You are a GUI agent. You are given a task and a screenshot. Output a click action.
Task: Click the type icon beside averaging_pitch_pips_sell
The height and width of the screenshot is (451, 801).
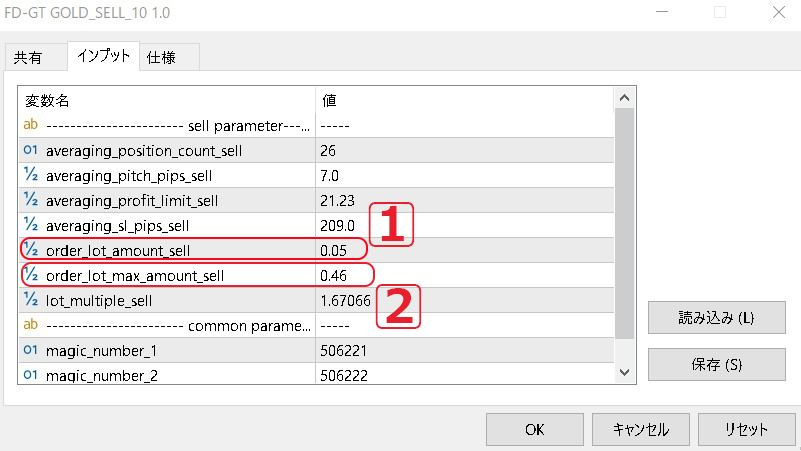click(x=30, y=176)
